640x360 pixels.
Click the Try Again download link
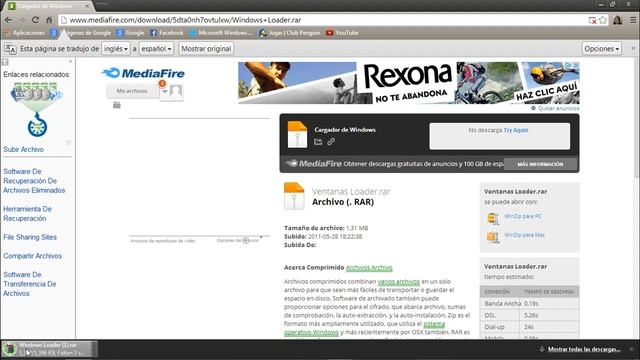click(516, 130)
